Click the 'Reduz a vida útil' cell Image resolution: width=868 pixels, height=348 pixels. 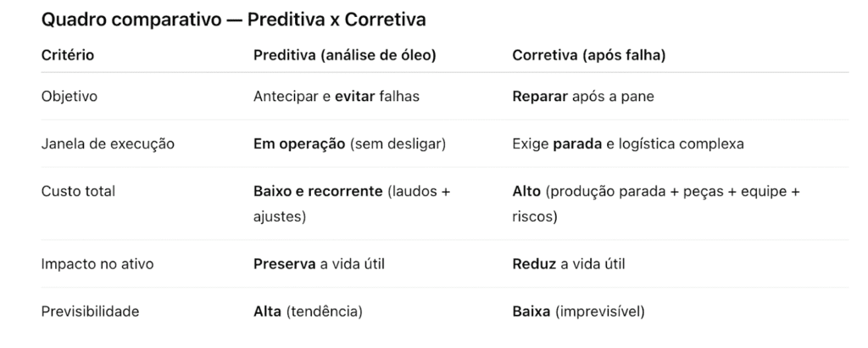[x=570, y=263]
